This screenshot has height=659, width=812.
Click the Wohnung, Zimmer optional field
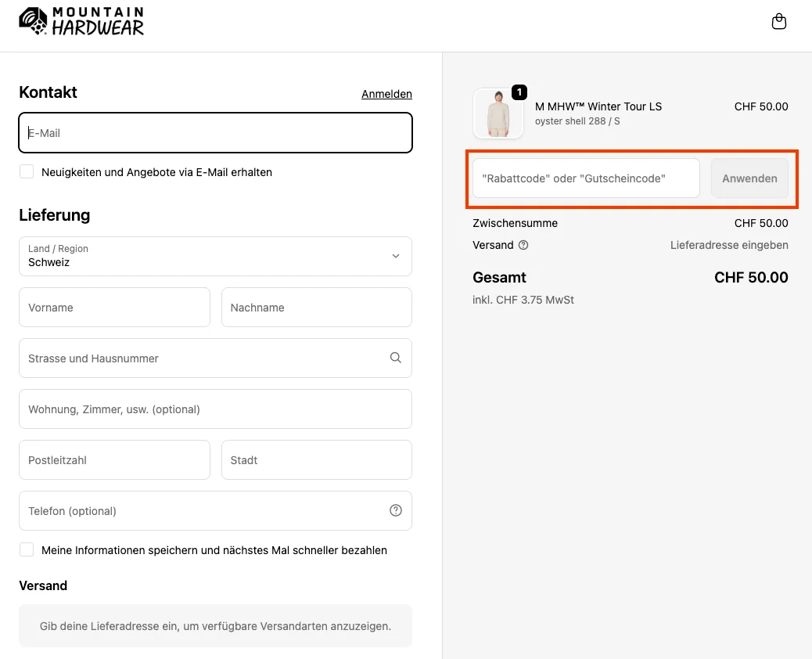tap(215, 409)
